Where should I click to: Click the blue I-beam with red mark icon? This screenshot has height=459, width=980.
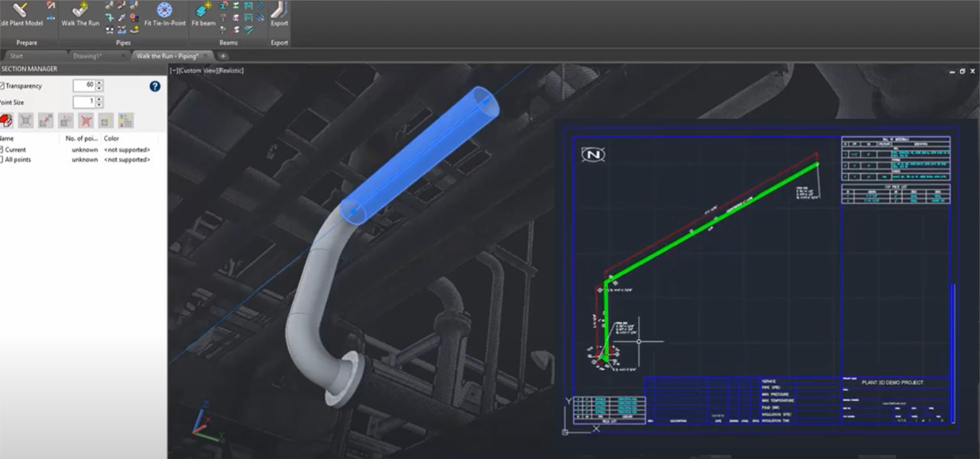(223, 5)
